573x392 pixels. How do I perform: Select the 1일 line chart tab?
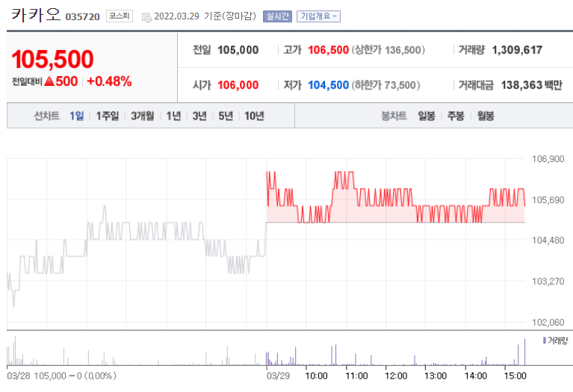77,116
